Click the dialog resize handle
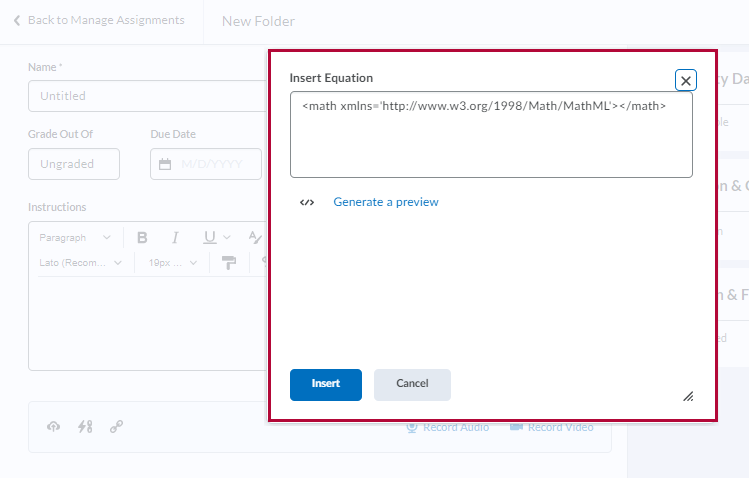Viewport: 749px width, 478px height. 688,396
